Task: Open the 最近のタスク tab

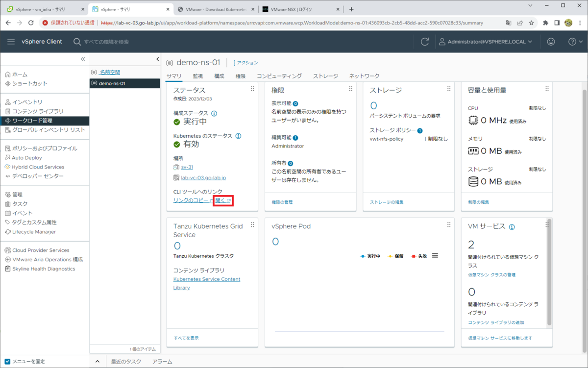Action: point(126,362)
